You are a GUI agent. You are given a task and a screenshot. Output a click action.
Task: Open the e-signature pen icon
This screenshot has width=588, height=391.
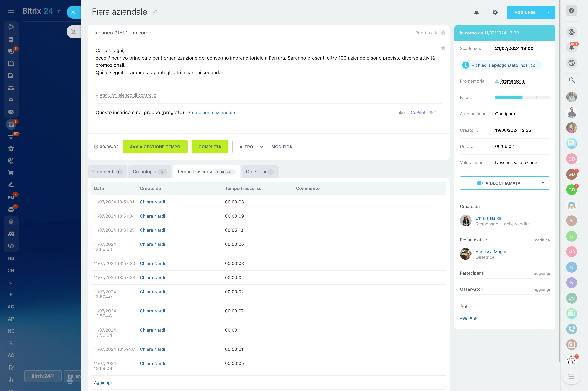coord(11,185)
